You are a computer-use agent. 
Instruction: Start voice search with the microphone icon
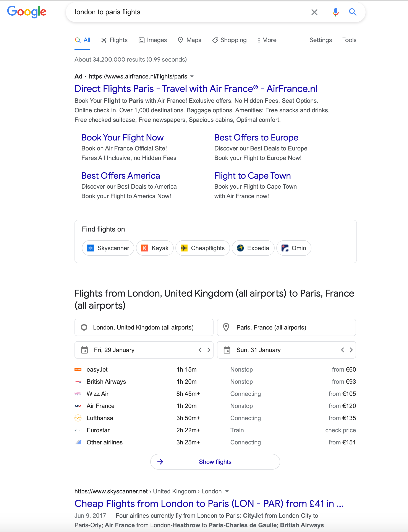click(x=336, y=12)
